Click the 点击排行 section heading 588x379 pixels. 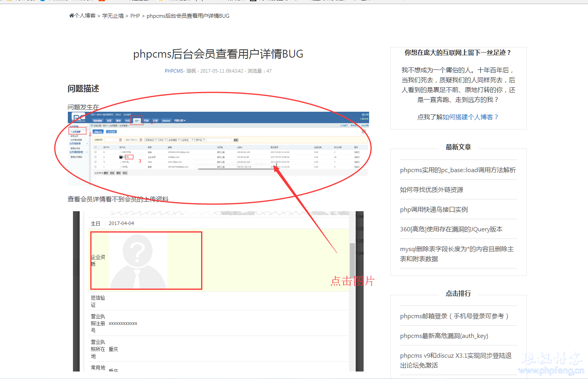(x=458, y=293)
